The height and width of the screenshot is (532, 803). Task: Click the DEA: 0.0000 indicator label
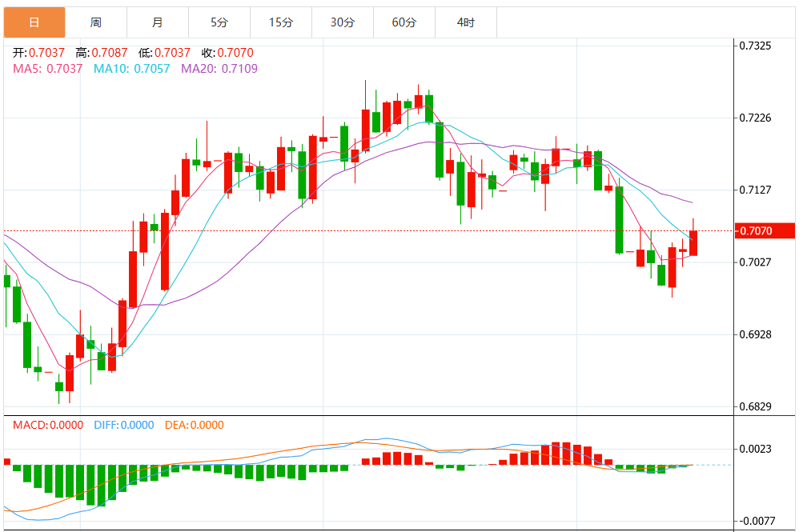click(194, 425)
